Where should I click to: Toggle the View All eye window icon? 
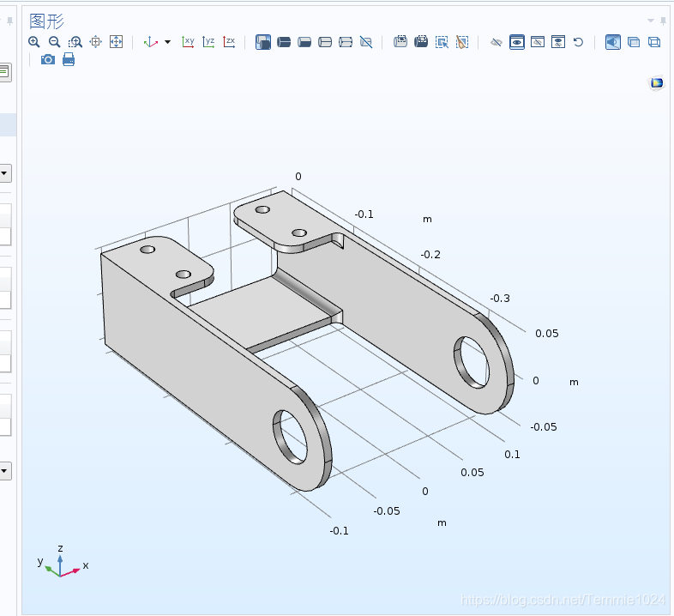click(558, 42)
